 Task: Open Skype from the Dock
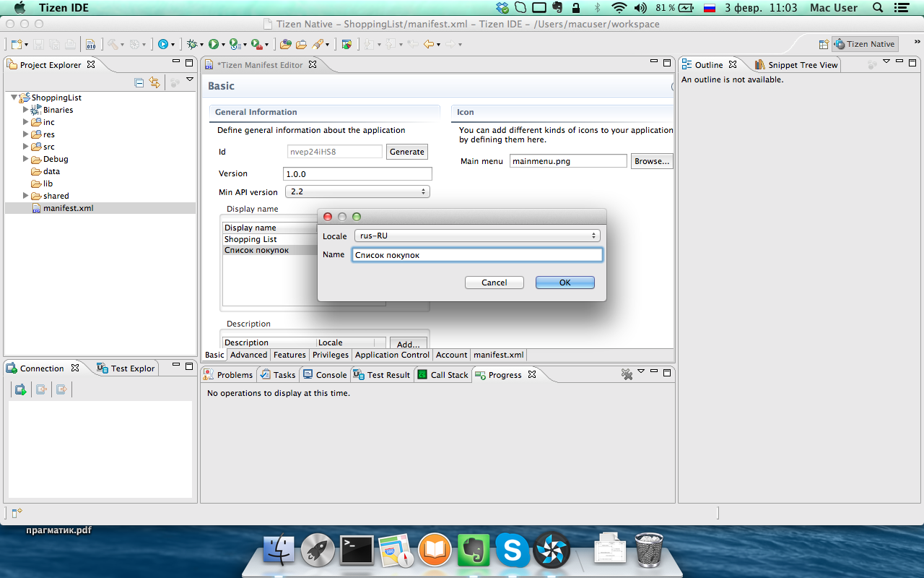[513, 551]
